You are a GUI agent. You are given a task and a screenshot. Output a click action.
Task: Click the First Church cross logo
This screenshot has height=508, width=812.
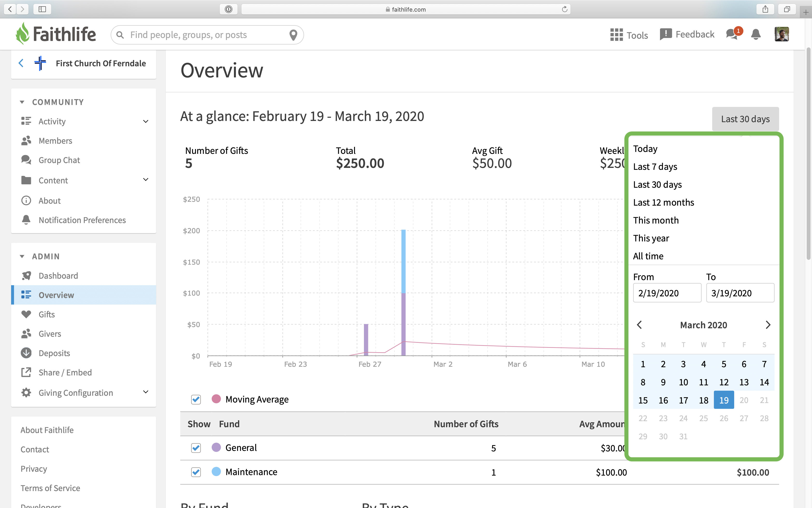[x=40, y=63]
